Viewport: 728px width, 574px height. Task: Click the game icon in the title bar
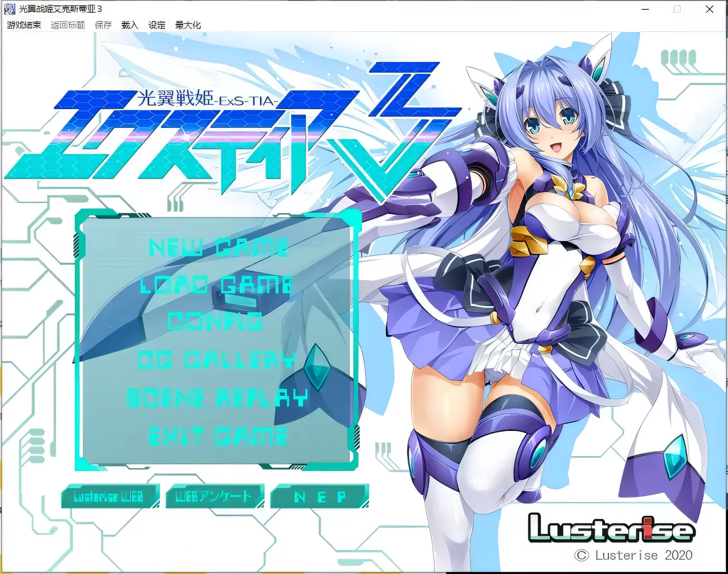tap(10, 8)
